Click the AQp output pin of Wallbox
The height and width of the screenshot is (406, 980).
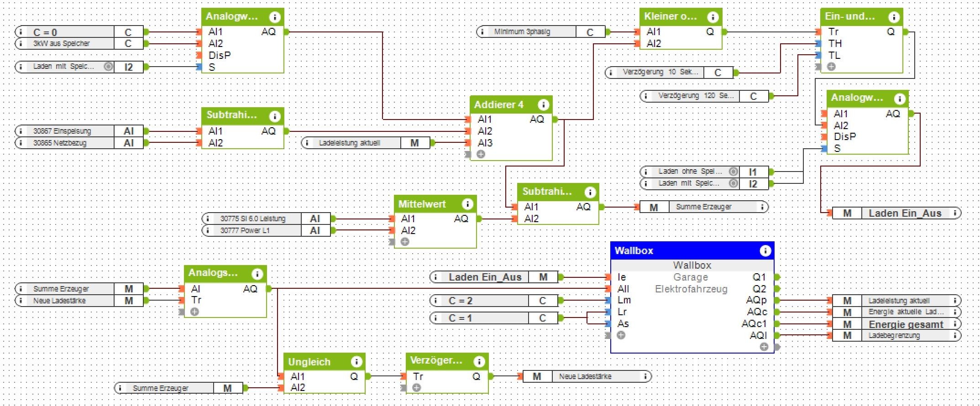tap(777, 300)
